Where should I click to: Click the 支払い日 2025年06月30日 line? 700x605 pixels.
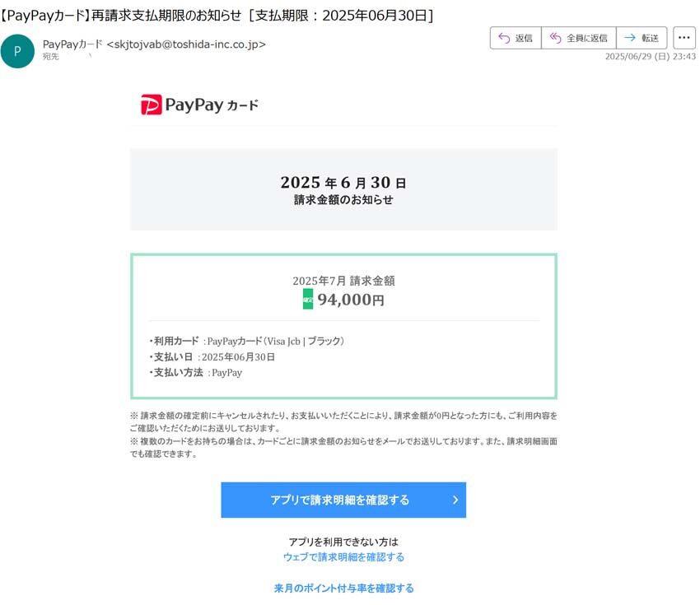click(x=212, y=357)
